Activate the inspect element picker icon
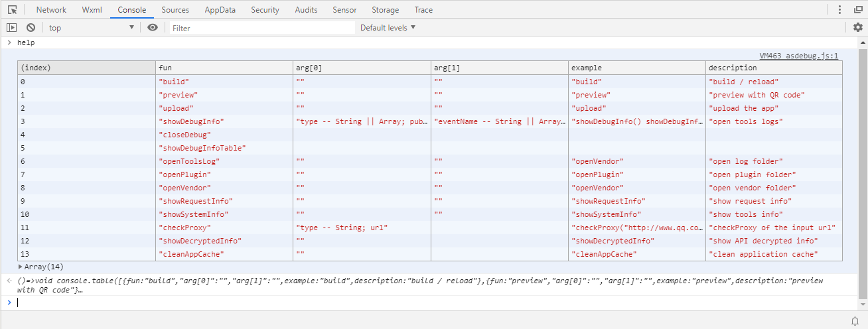The height and width of the screenshot is (329, 868). 13,10
